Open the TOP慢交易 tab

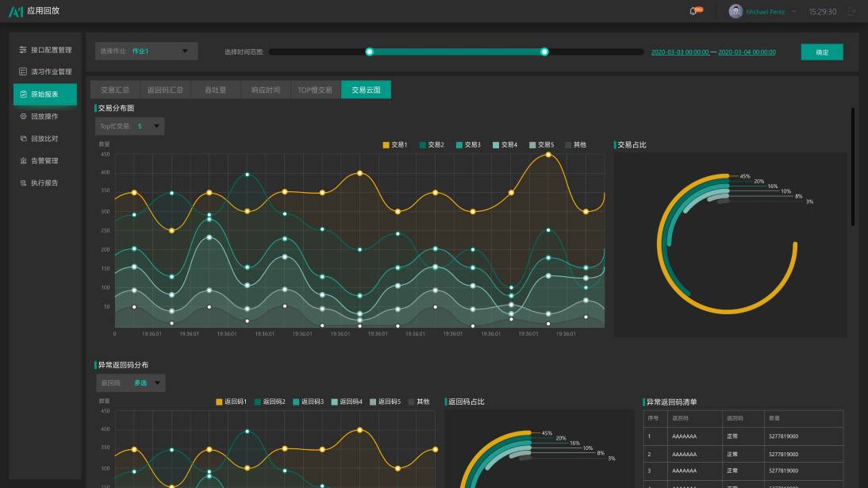pyautogui.click(x=316, y=90)
